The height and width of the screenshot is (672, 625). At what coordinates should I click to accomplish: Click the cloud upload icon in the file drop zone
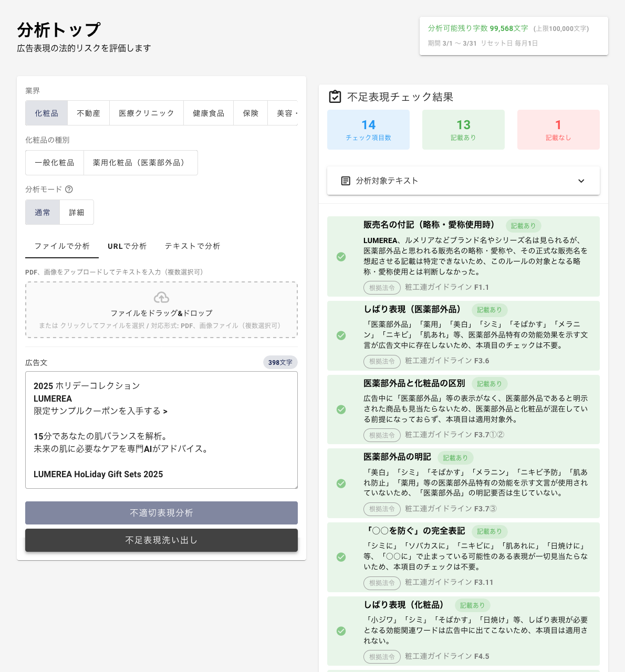161,297
